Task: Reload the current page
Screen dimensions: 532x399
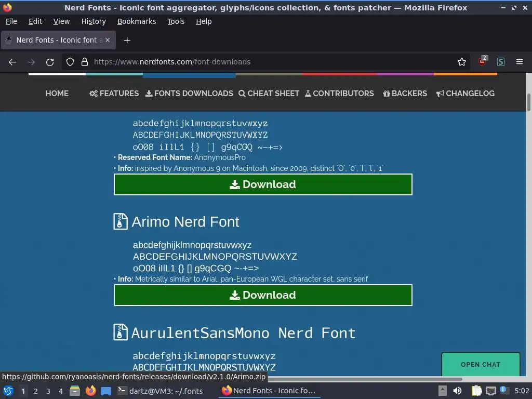Action: (50, 62)
